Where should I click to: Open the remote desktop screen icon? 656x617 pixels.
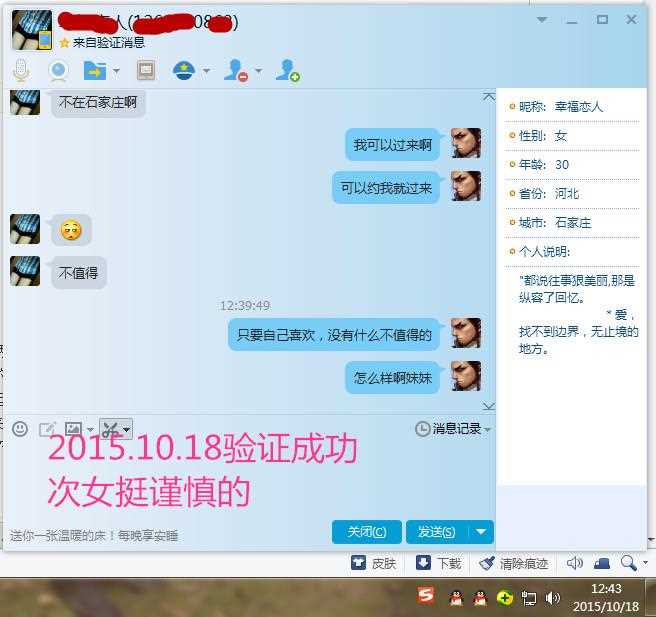click(x=146, y=70)
